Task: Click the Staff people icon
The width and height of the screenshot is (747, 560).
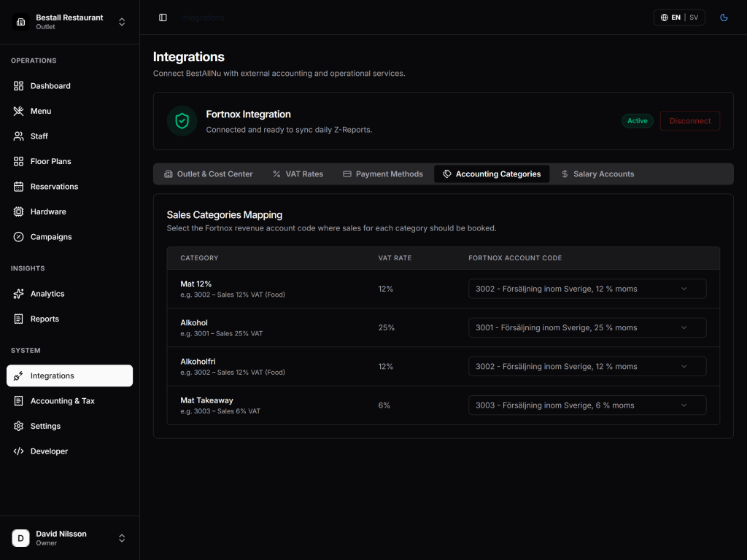Action: (x=18, y=136)
